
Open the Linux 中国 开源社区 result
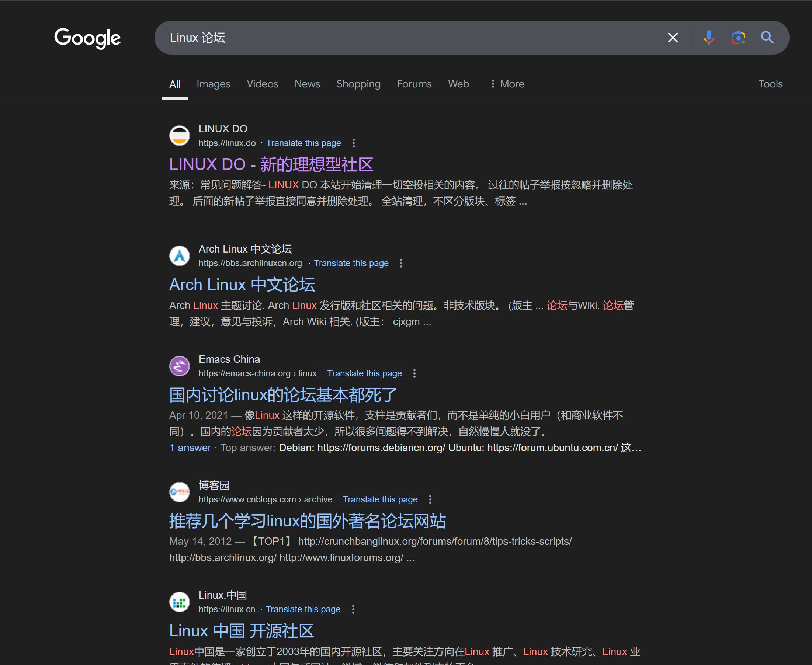coord(242,631)
